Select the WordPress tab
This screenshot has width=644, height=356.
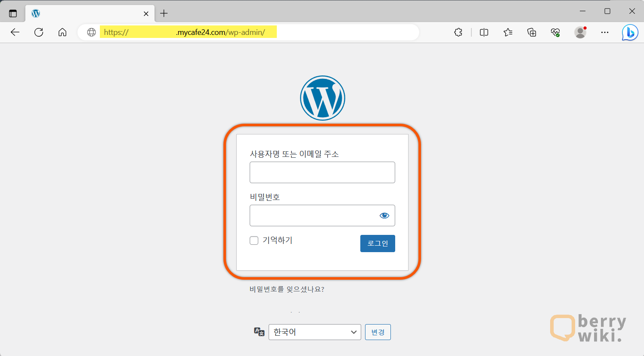click(90, 13)
